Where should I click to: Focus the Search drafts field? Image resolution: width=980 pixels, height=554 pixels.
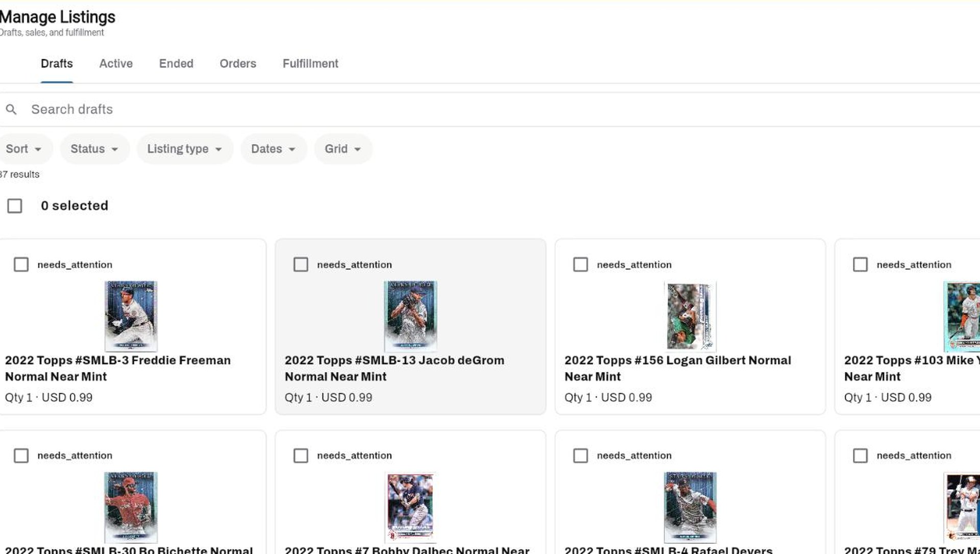click(x=490, y=109)
